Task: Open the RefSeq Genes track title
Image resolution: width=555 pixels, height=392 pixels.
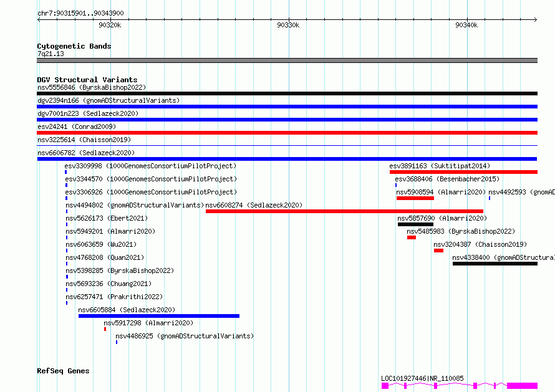Action: tap(63, 371)
